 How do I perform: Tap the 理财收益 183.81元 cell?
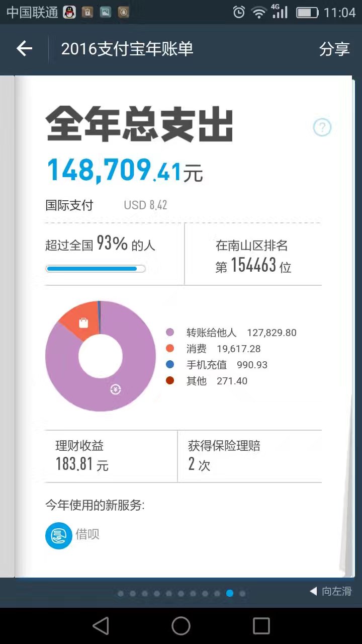pos(111,456)
